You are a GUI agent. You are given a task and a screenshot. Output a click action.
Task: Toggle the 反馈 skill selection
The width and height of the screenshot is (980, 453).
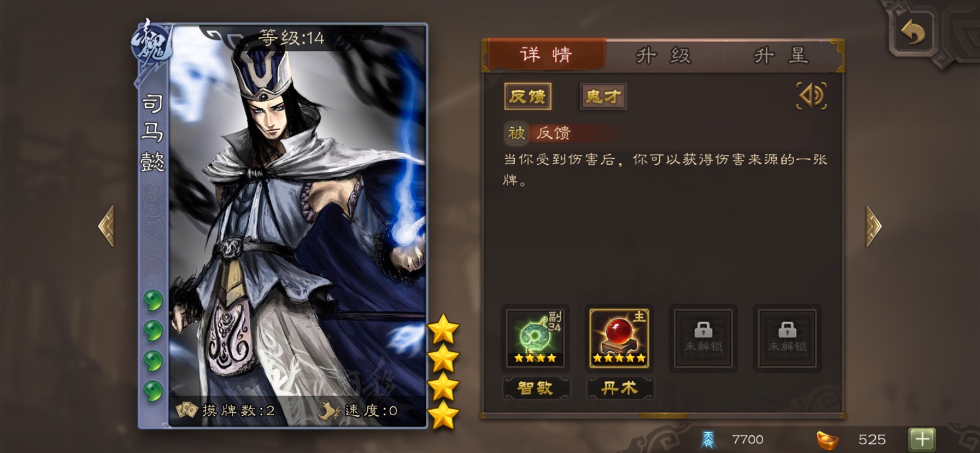(x=527, y=97)
